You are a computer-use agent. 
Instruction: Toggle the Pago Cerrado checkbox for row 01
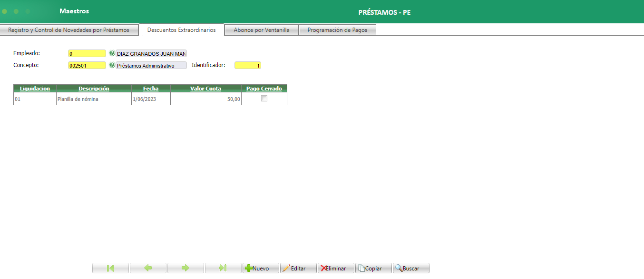[x=264, y=99]
